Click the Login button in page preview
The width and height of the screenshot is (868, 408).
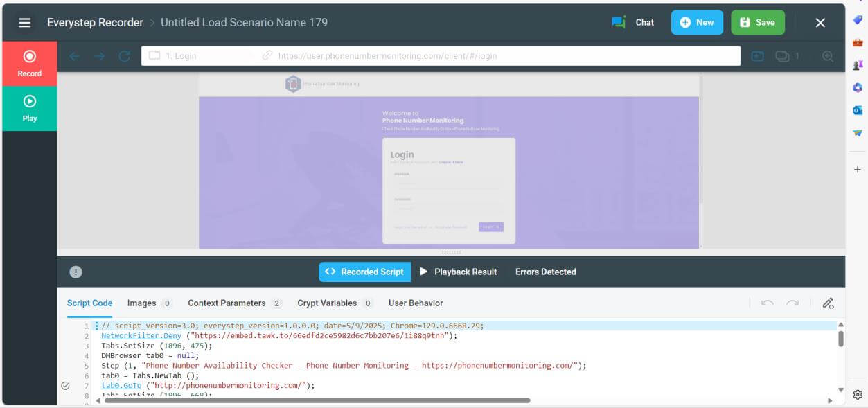(490, 227)
